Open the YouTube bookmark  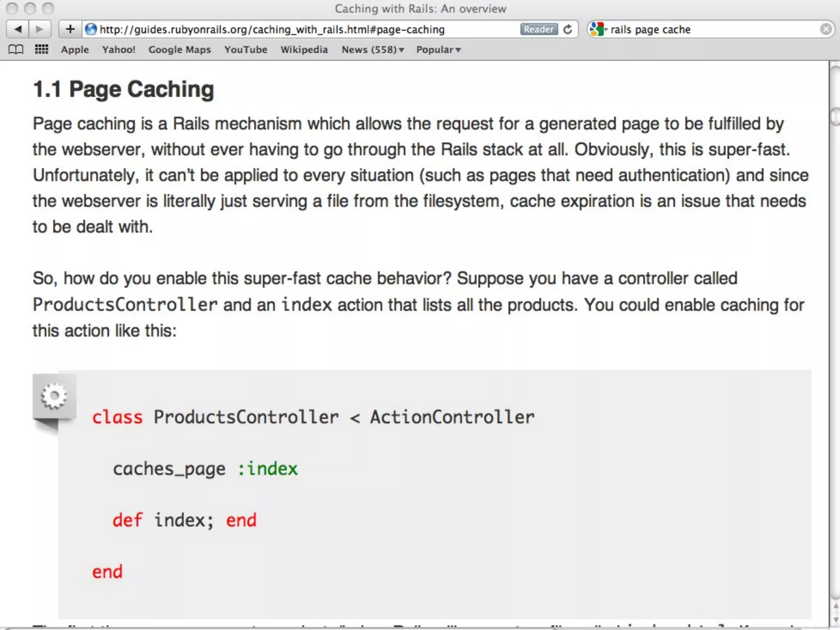click(245, 50)
